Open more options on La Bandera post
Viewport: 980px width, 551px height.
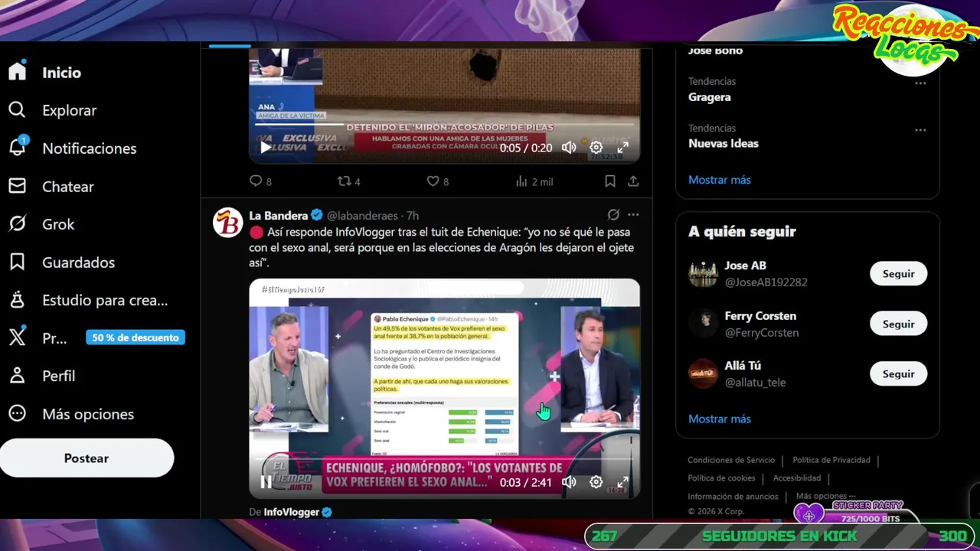[x=633, y=215]
